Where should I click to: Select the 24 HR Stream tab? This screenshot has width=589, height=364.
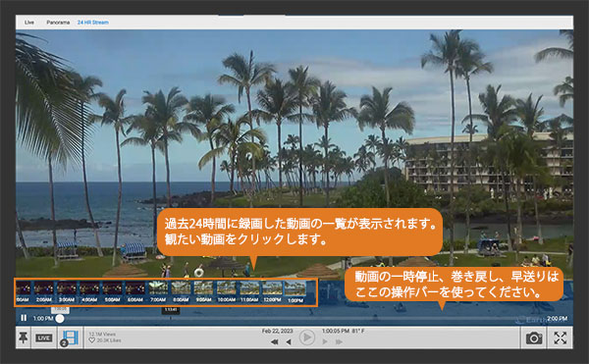[93, 23]
